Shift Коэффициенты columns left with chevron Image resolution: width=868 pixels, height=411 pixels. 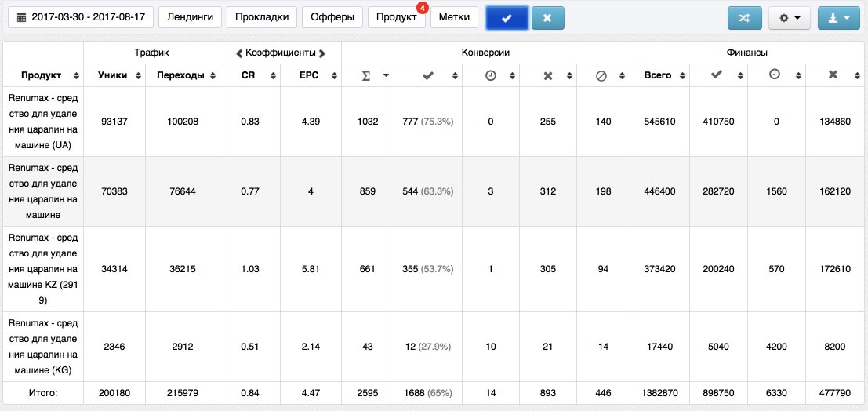pos(239,53)
